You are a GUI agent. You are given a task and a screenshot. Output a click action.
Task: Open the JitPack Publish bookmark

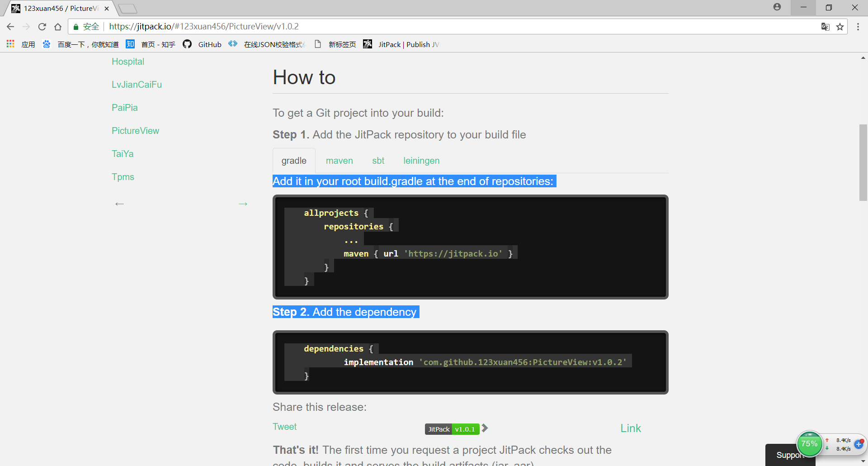tap(401, 44)
